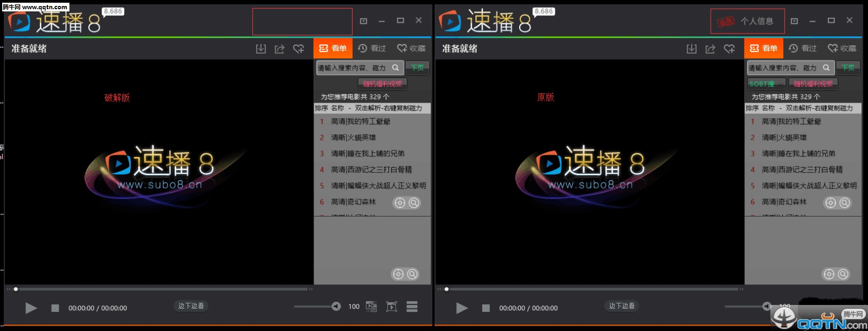Click the mini-mode icon in right window title bar
868x331 pixels.
coord(794,21)
